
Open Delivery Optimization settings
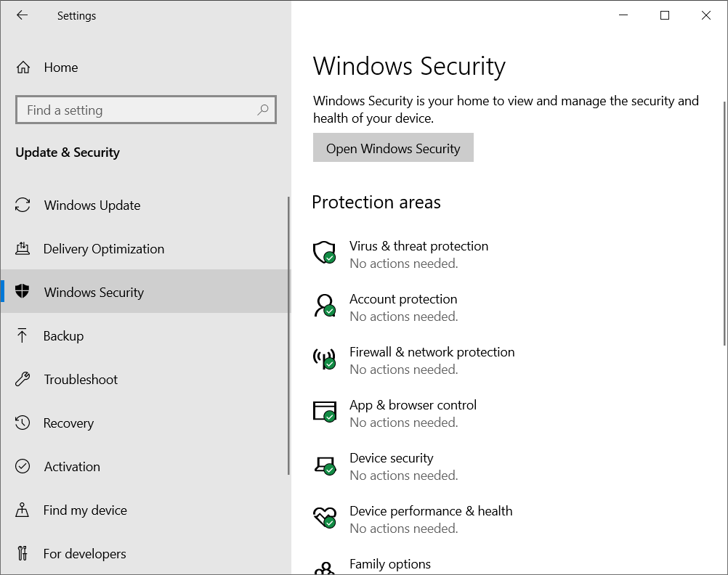coord(104,249)
